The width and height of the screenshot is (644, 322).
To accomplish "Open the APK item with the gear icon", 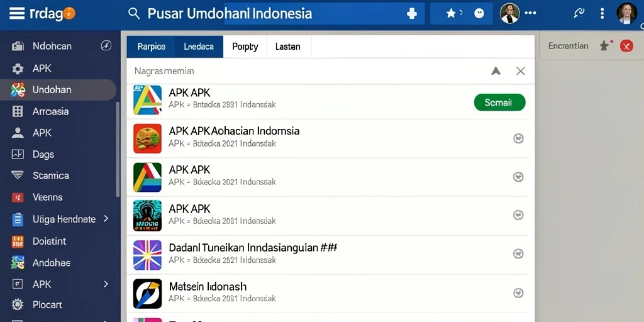I will (x=42, y=68).
